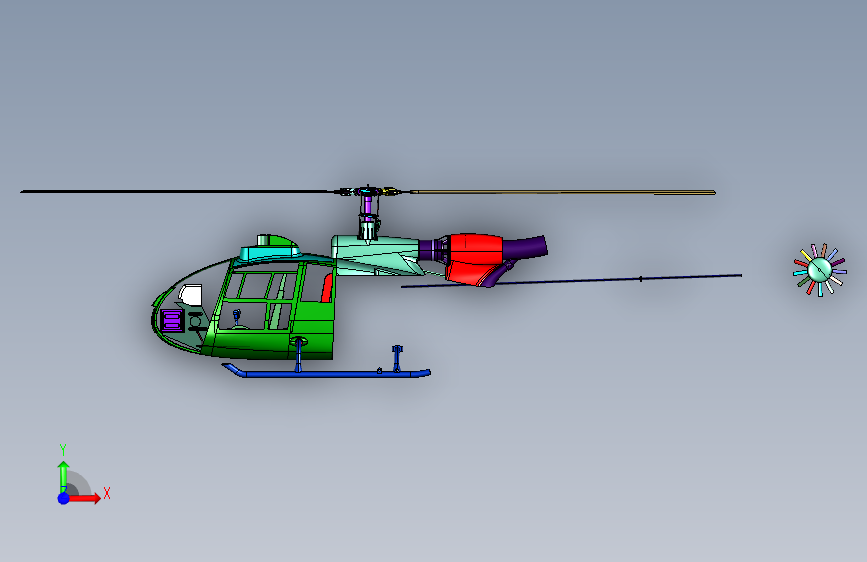867x562 pixels.
Task: Select the green cabin door frame
Action: pos(259,299)
